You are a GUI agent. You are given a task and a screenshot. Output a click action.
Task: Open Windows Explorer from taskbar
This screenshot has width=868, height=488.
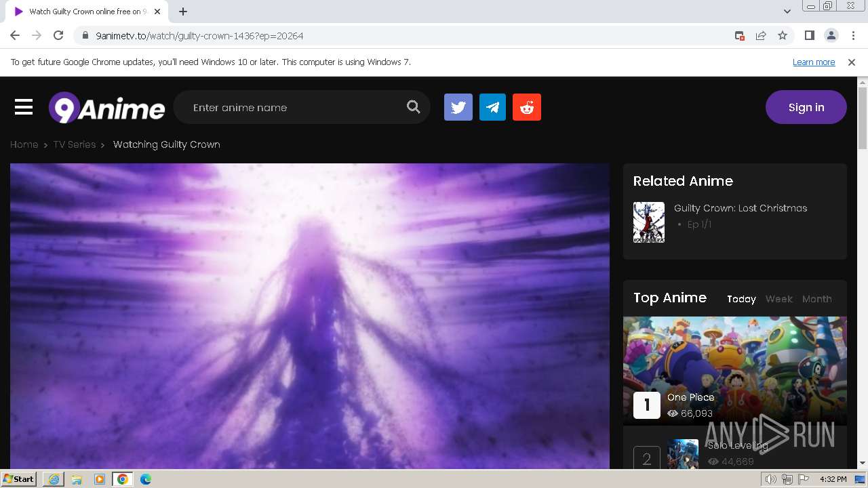pyautogui.click(x=77, y=479)
